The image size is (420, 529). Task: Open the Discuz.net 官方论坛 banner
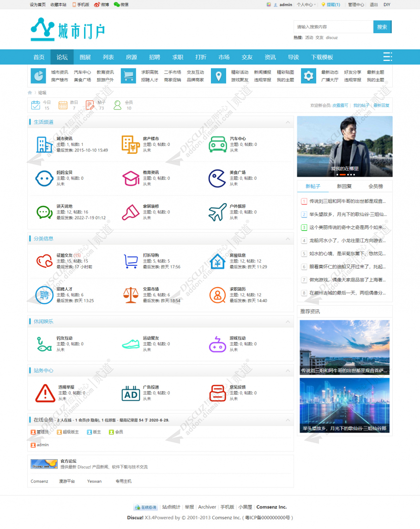coord(44,464)
